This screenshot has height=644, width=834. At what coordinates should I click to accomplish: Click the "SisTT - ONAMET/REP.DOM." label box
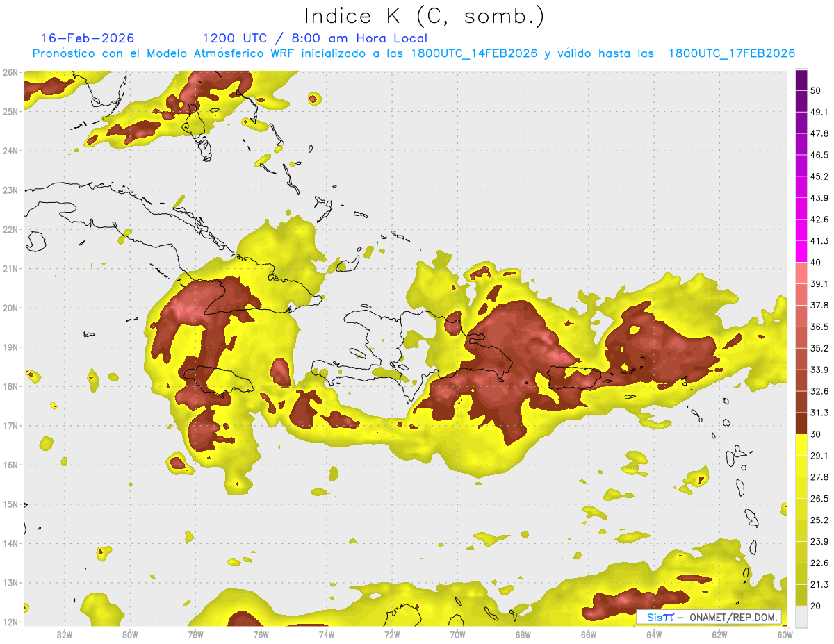tap(708, 617)
